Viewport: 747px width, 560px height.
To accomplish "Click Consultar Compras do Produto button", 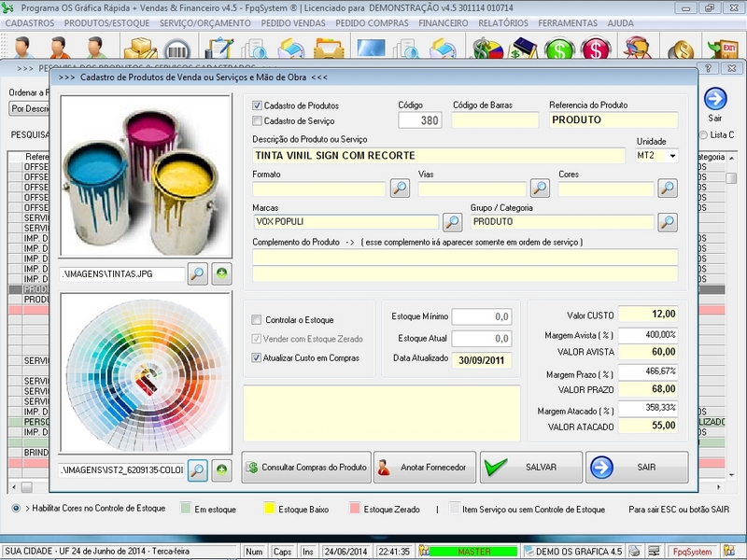I will pos(306,467).
